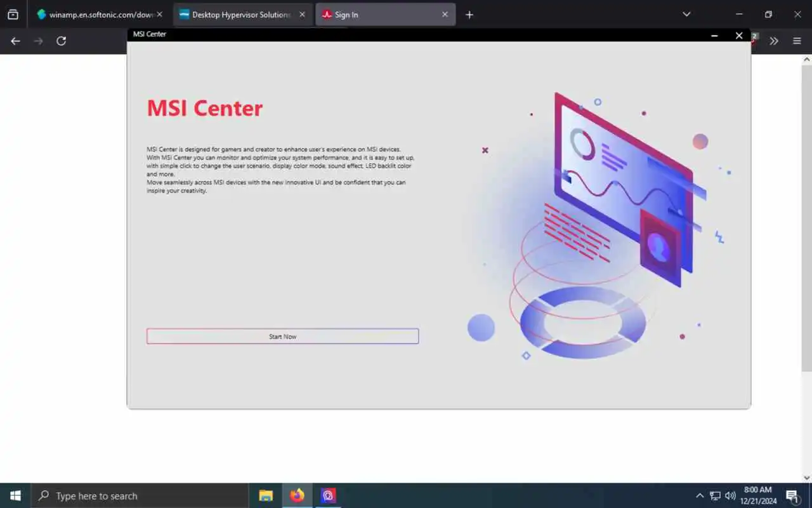Viewport: 812px width, 508px height.
Task: Open the list all tabs dropdown
Action: [686, 15]
